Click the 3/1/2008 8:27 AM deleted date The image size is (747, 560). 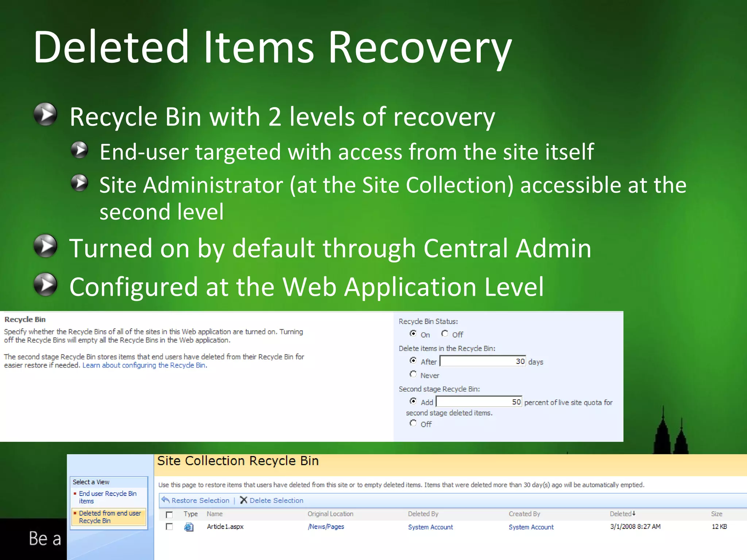(x=635, y=527)
